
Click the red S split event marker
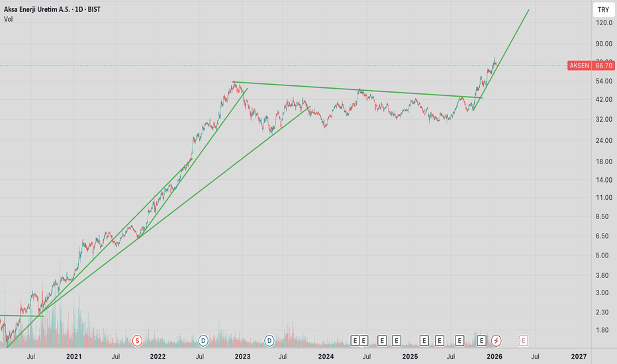137,340
